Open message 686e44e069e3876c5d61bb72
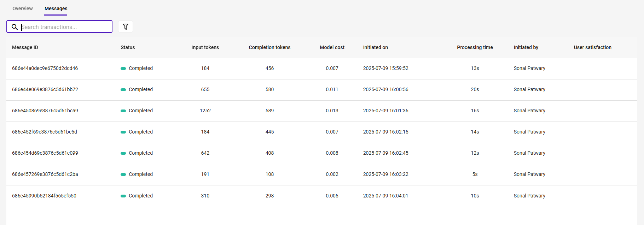The height and width of the screenshot is (225, 644). click(x=45, y=89)
